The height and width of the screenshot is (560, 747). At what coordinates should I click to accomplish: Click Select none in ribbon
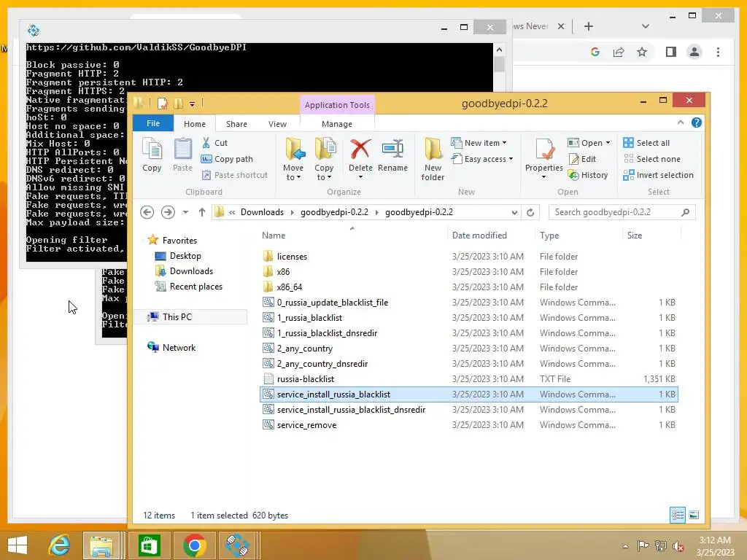651,159
